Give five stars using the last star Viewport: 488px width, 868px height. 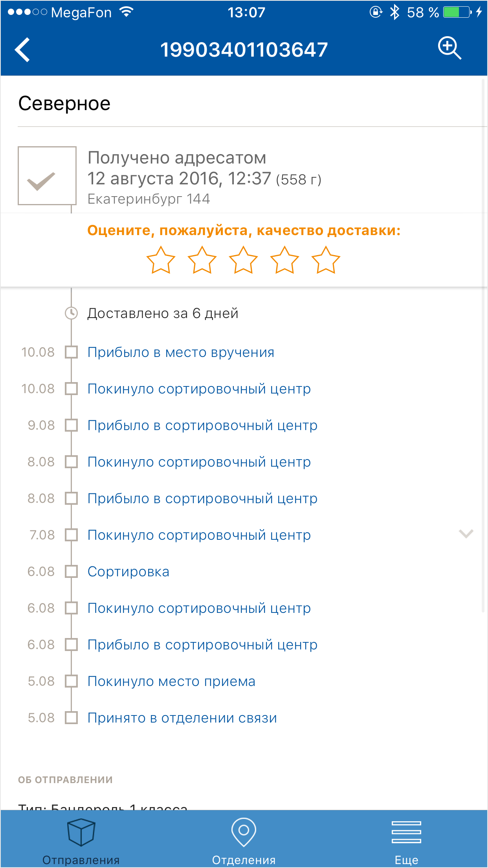point(326,260)
